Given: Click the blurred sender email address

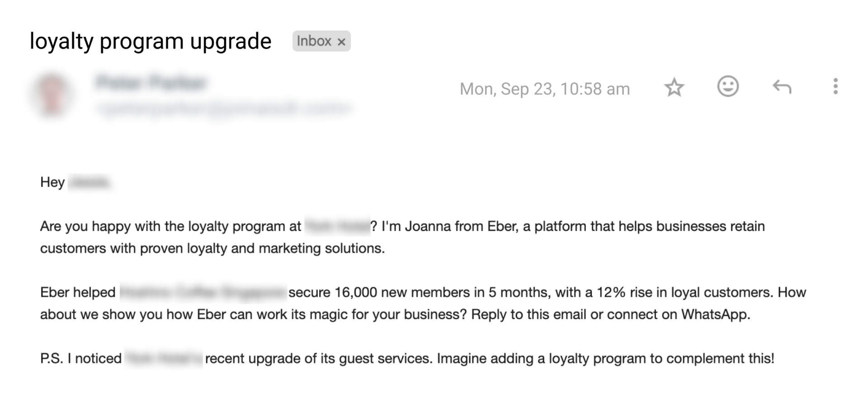Looking at the screenshot, I should 224,108.
